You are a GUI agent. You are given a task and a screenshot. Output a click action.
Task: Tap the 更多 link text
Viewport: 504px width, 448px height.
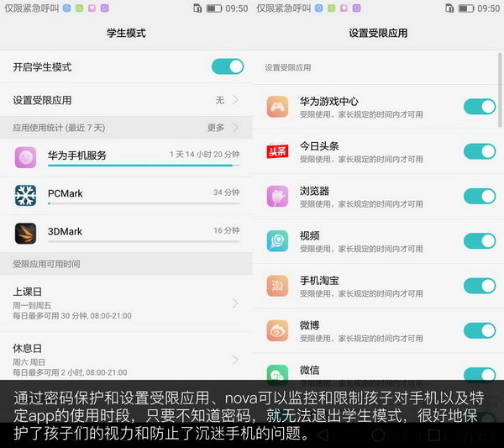216,128
